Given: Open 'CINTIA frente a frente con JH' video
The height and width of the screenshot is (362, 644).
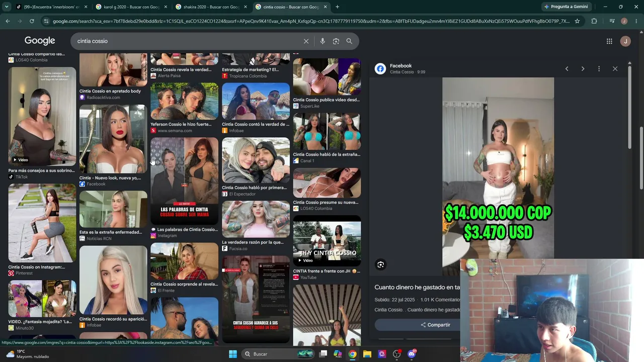Looking at the screenshot, I should pyautogui.click(x=327, y=241).
